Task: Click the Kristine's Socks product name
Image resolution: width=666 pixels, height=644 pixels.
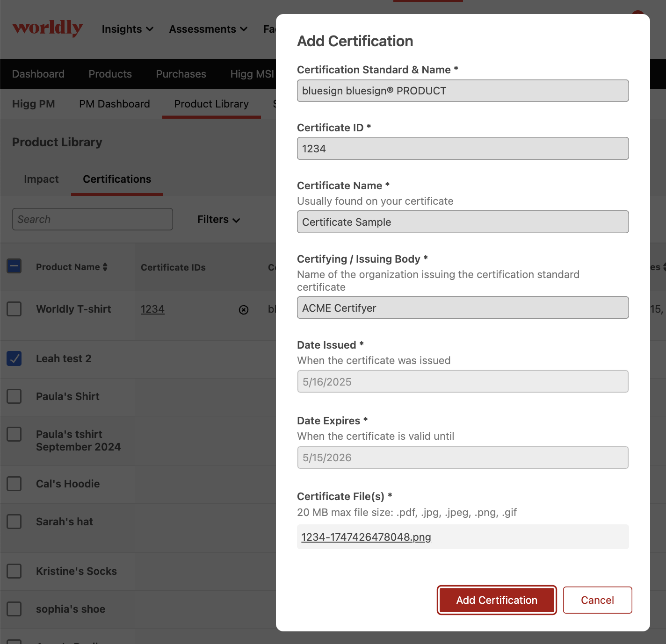Action: [x=76, y=571]
